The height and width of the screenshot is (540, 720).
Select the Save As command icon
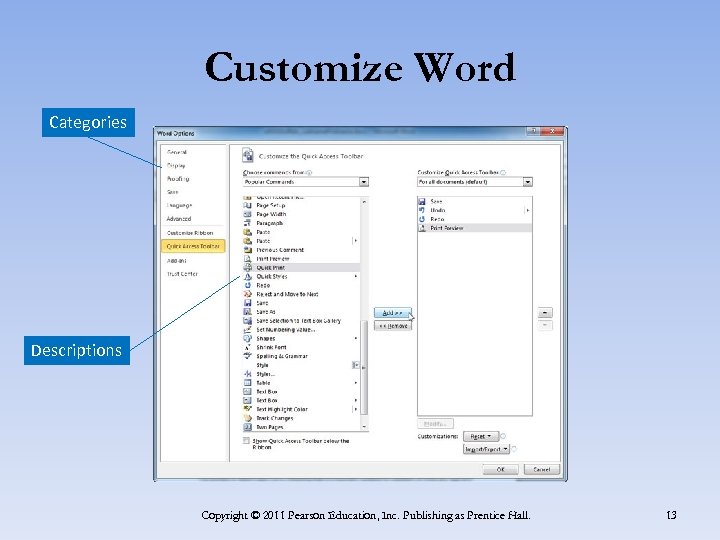tap(248, 312)
